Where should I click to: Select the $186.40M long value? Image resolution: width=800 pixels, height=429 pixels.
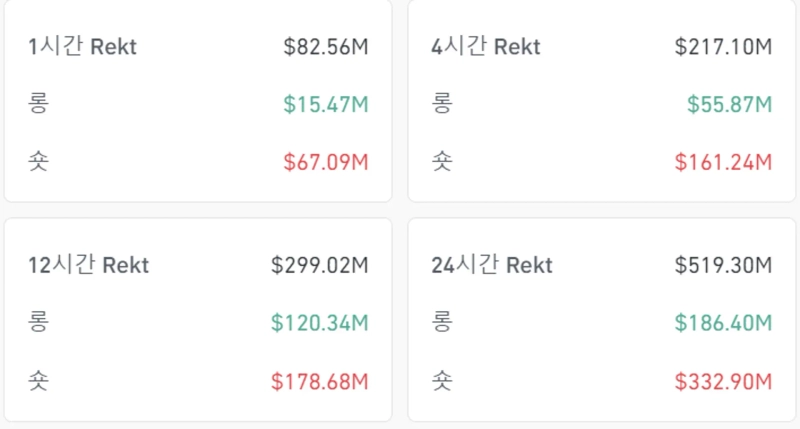click(723, 323)
